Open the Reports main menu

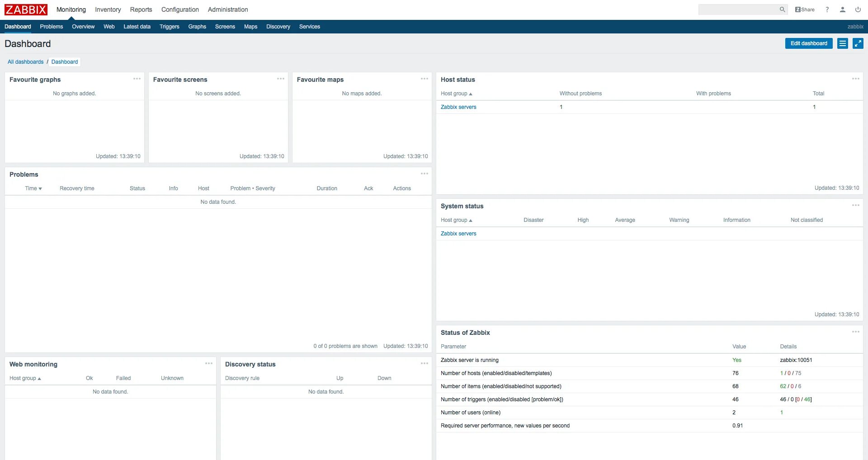pos(141,9)
